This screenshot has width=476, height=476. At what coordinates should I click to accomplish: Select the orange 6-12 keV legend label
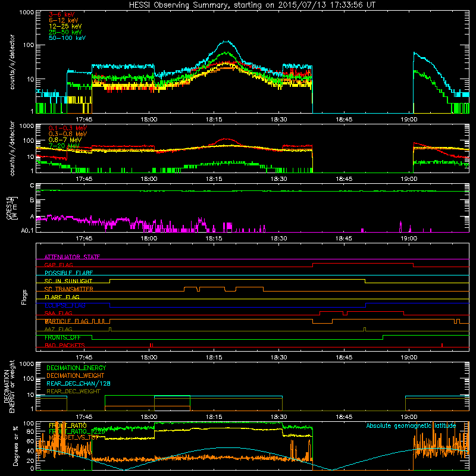click(64, 20)
